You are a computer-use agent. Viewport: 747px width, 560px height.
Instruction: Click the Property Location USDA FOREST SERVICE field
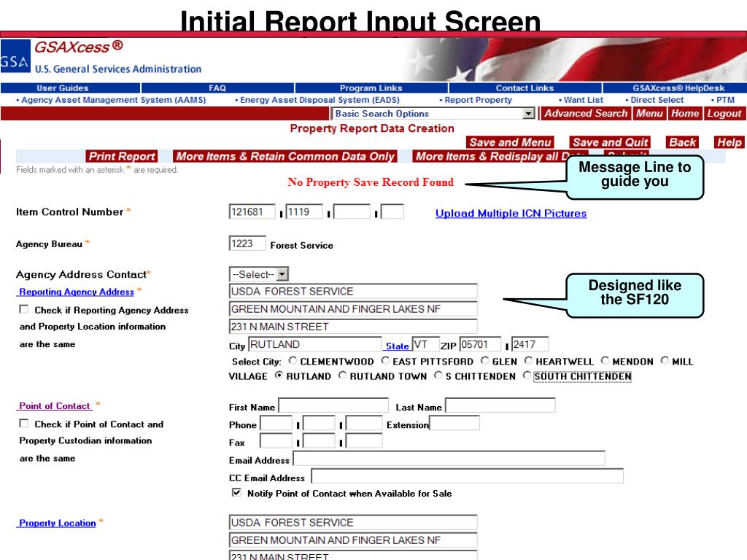pyautogui.click(x=353, y=522)
